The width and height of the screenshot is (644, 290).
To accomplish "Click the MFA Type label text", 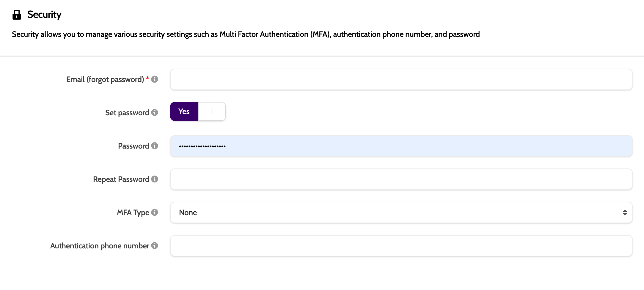I will coord(133,212).
